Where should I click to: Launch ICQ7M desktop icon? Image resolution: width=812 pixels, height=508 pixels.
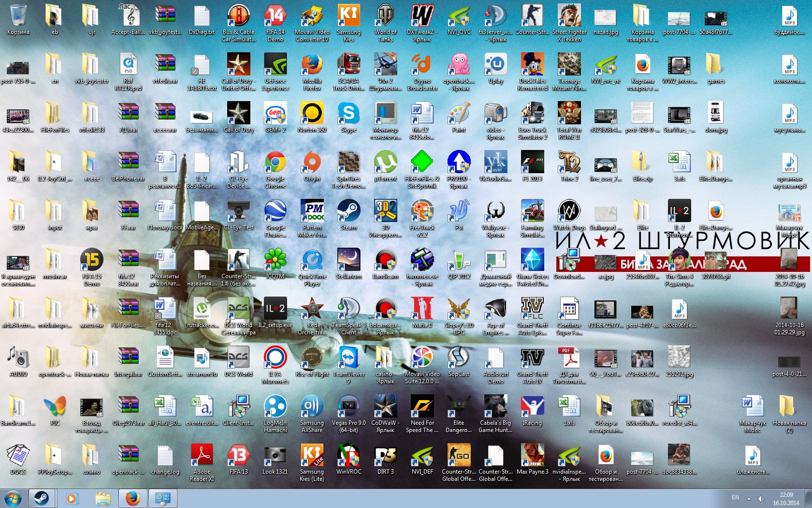click(275, 264)
